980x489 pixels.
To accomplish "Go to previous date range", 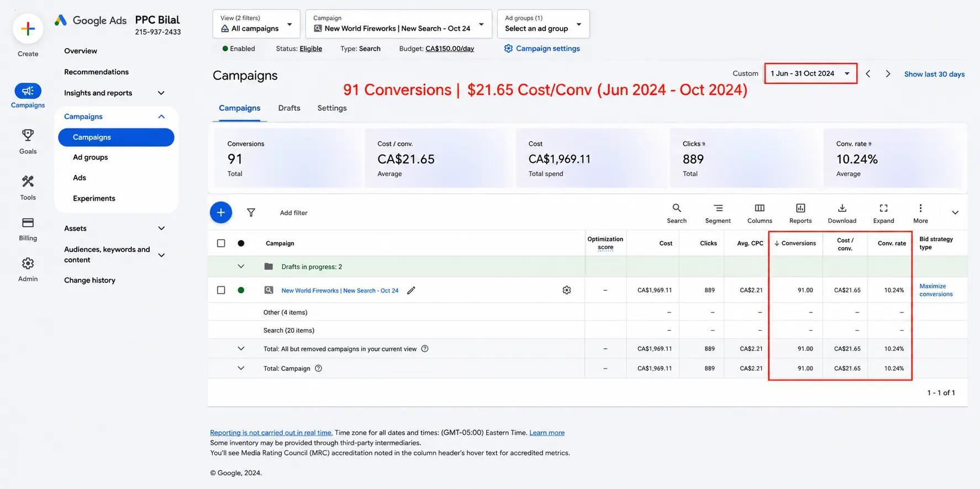I will tap(868, 74).
